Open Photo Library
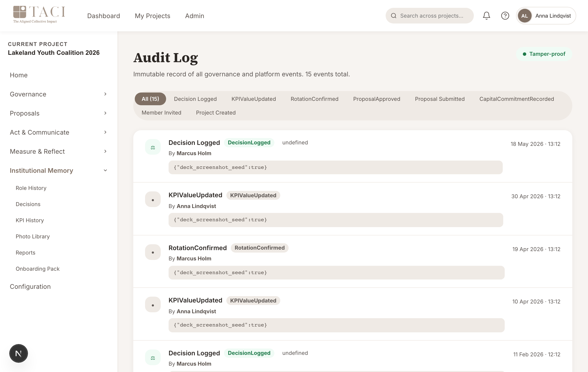Viewport: 588px width, 372px height. tap(33, 236)
